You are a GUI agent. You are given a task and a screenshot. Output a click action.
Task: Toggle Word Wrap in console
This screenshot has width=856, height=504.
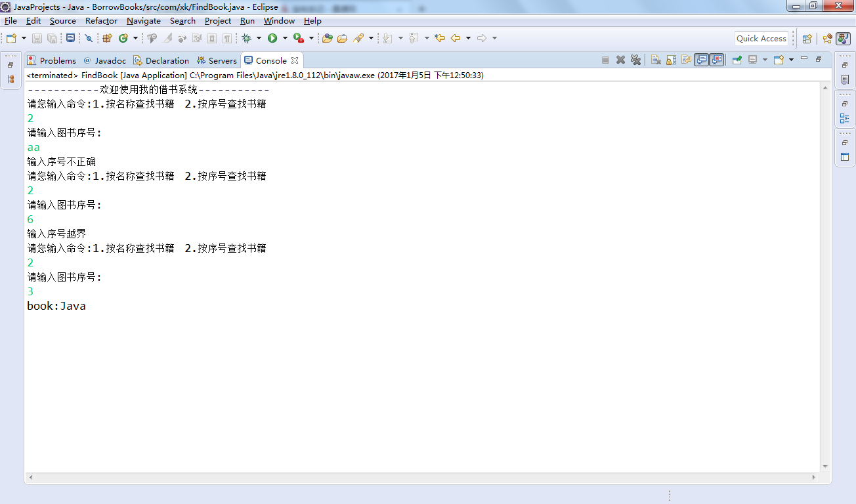tap(686, 60)
